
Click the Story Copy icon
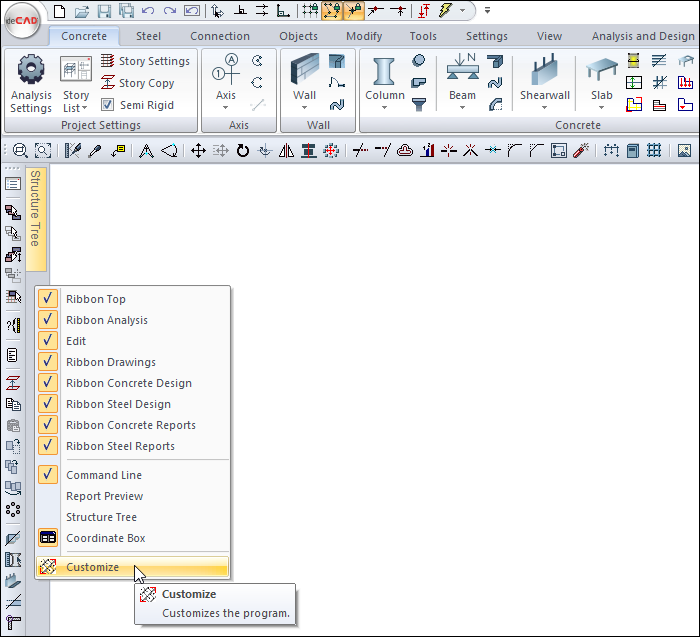pos(108,83)
